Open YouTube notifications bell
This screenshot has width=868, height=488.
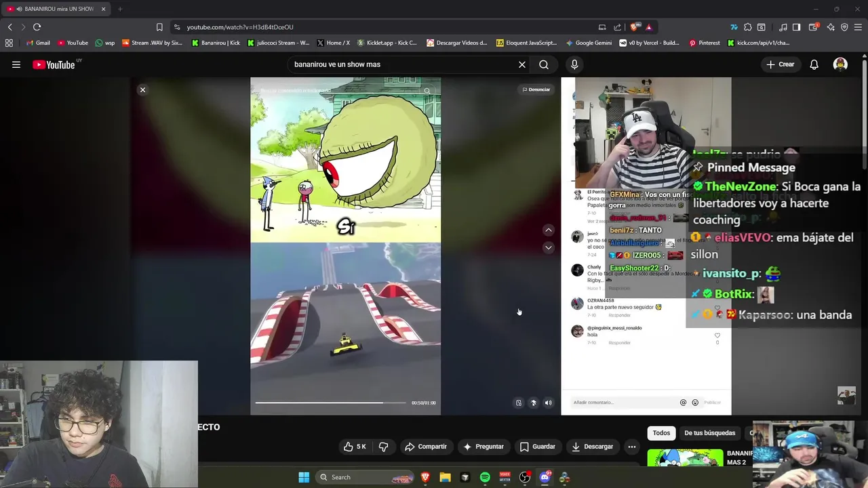(814, 64)
